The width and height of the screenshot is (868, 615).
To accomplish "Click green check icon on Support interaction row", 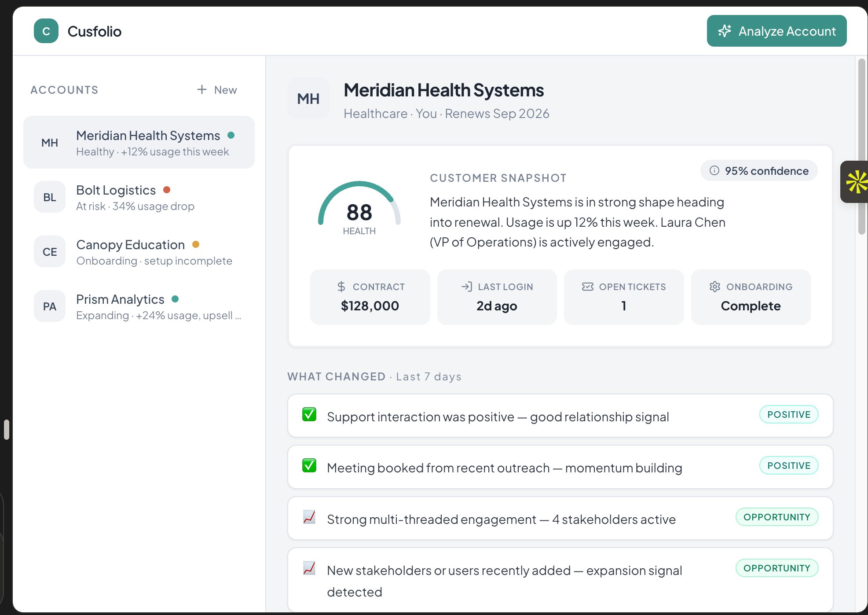I will 309,415.
